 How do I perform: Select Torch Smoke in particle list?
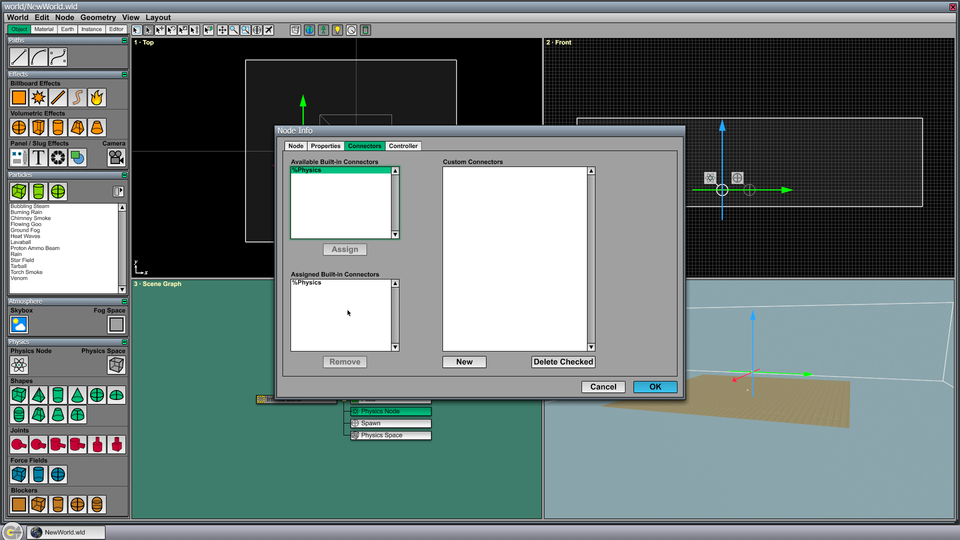pos(26,272)
